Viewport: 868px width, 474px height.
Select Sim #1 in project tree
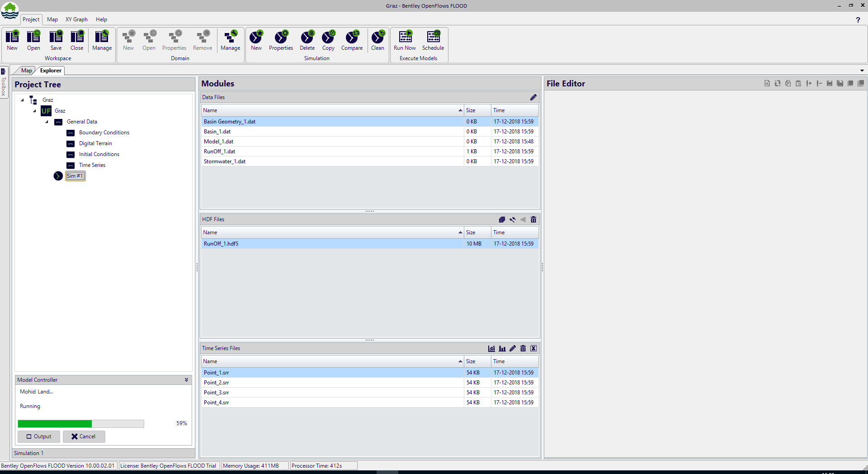(75, 176)
